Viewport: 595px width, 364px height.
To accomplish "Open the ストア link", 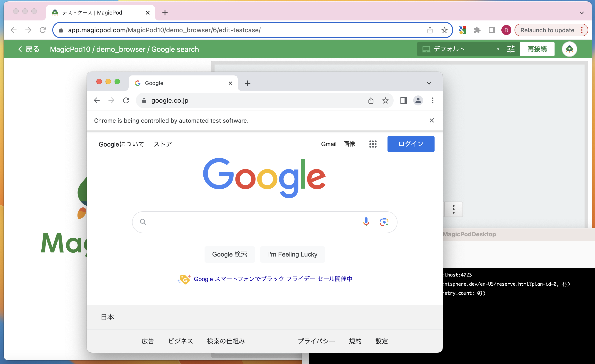I will [x=163, y=144].
